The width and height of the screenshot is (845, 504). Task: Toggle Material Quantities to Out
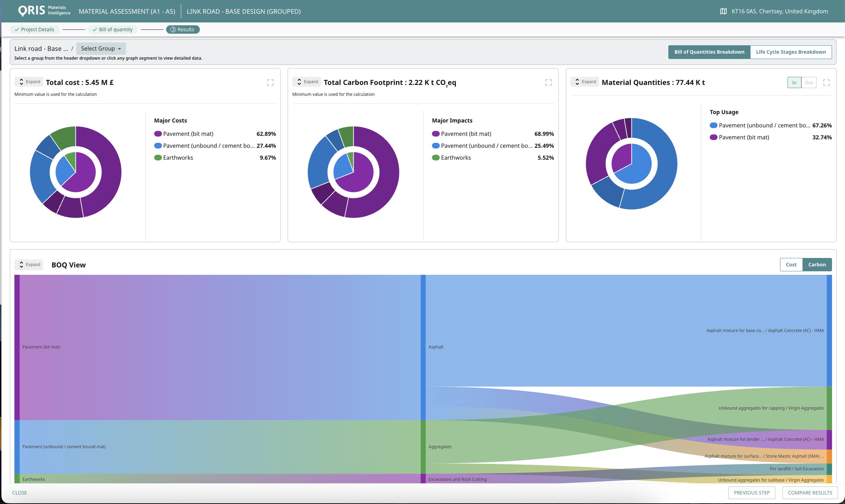[x=809, y=82]
